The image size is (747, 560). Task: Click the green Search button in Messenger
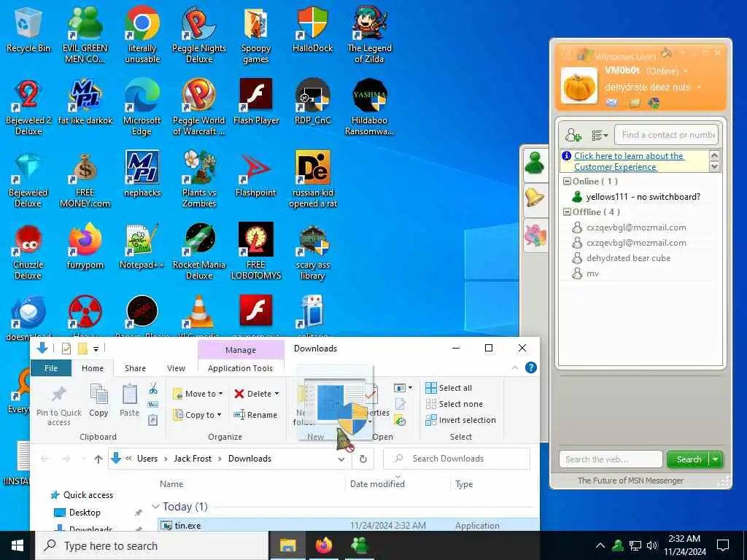[x=689, y=459]
